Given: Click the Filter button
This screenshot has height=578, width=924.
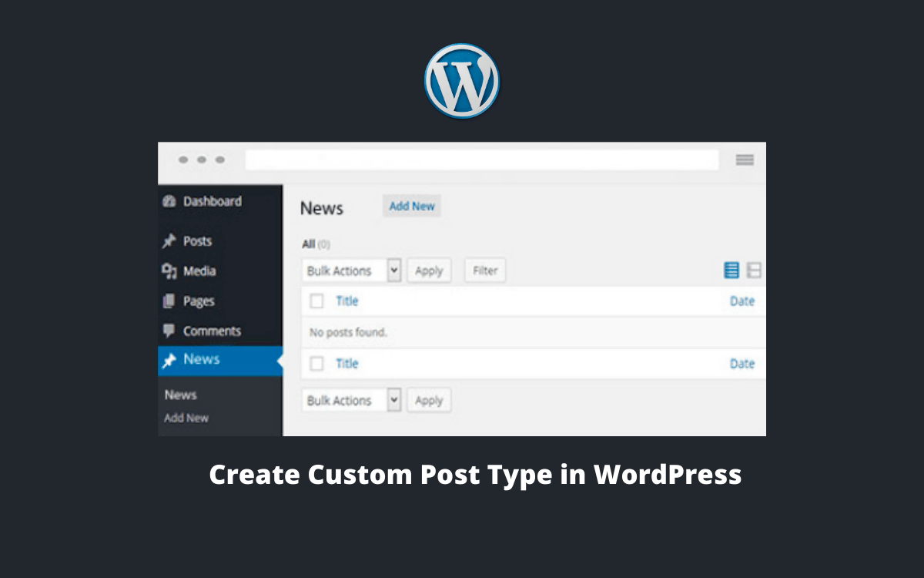Looking at the screenshot, I should 485,271.
